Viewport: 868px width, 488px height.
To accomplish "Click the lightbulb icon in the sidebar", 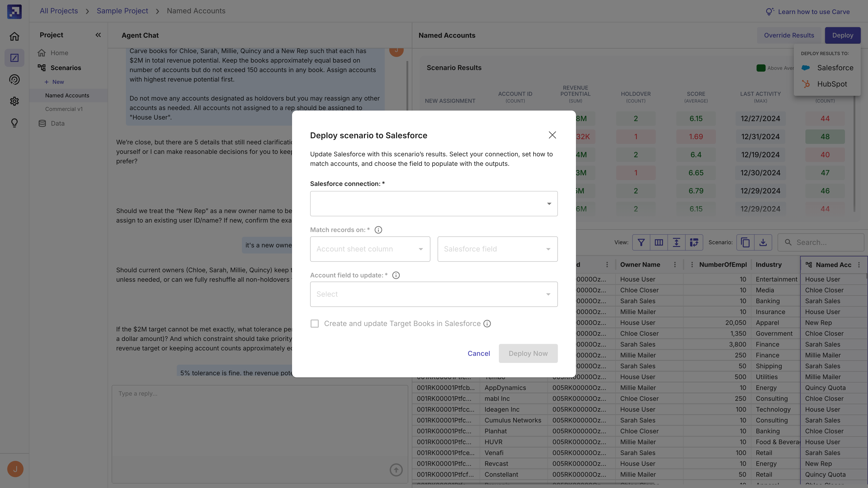I will coord(14,123).
